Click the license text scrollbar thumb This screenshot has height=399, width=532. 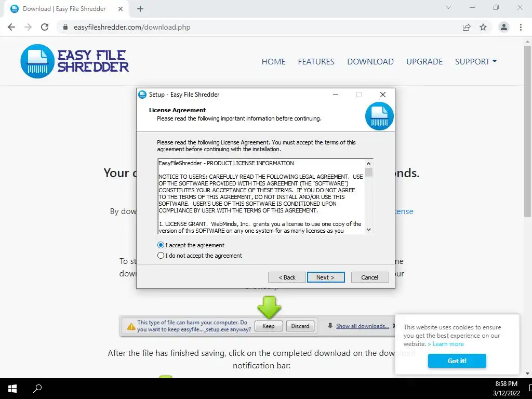(368, 172)
